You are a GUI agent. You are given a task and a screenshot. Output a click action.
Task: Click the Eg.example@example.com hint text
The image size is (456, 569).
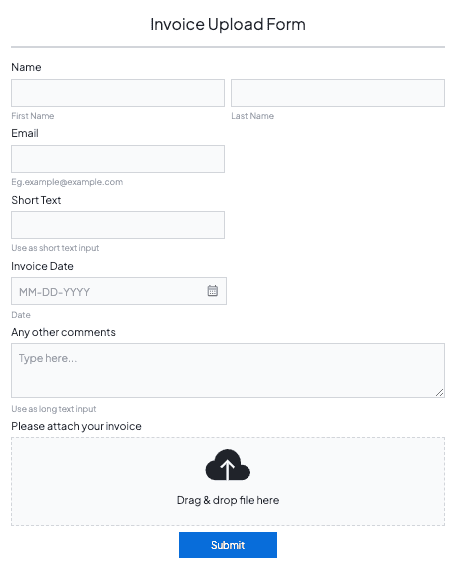click(67, 182)
